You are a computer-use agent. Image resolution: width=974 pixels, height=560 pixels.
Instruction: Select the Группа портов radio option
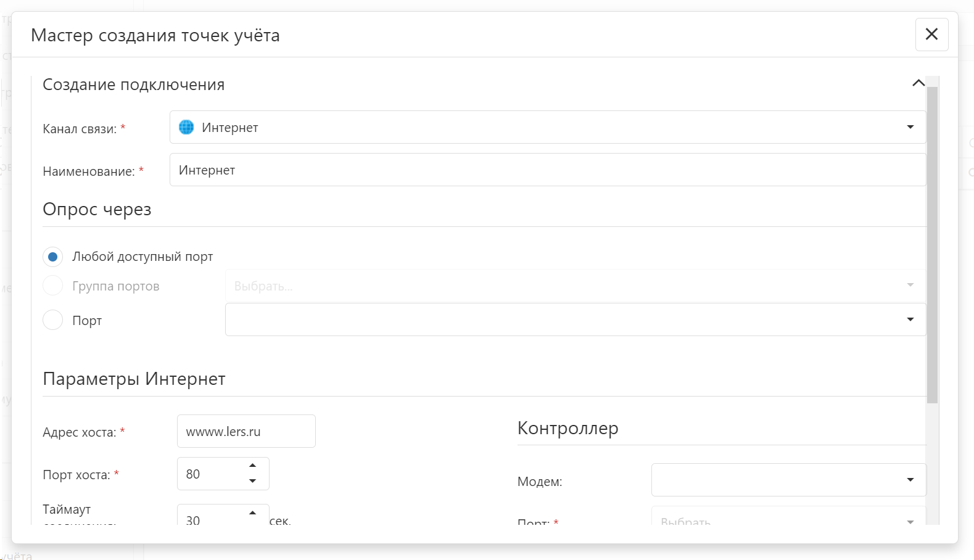53,286
